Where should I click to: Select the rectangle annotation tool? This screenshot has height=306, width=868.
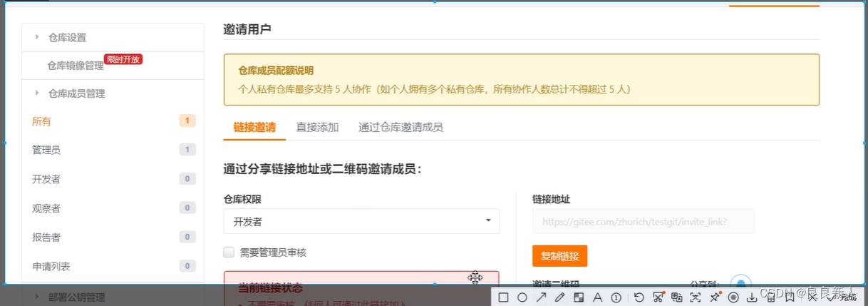pos(503,297)
